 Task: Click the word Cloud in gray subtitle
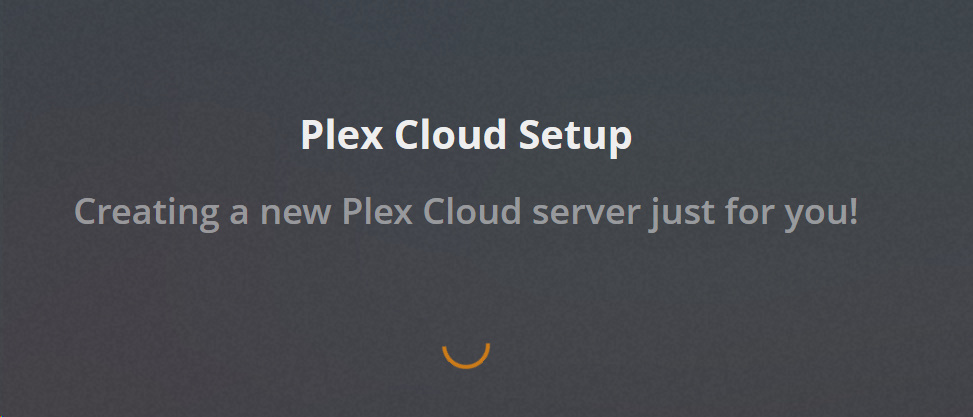pyautogui.click(x=473, y=211)
